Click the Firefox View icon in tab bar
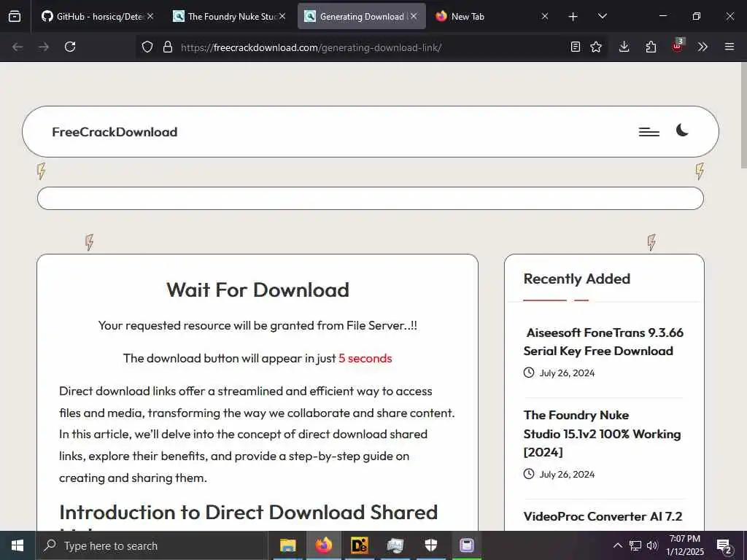The width and height of the screenshot is (747, 560). point(15,16)
